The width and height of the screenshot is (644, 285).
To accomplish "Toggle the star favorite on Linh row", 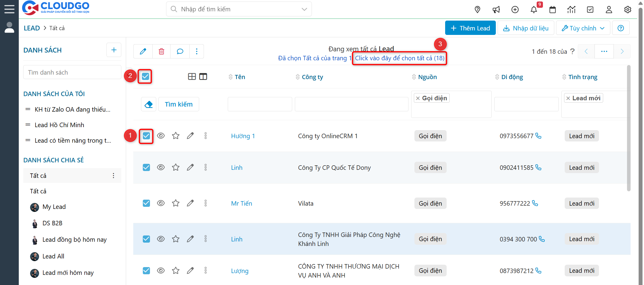I will (176, 167).
